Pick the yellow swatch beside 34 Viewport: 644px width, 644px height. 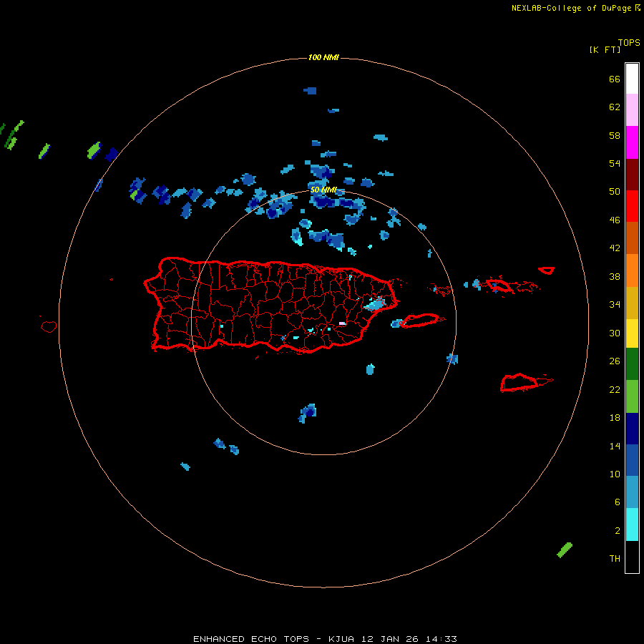(632, 333)
